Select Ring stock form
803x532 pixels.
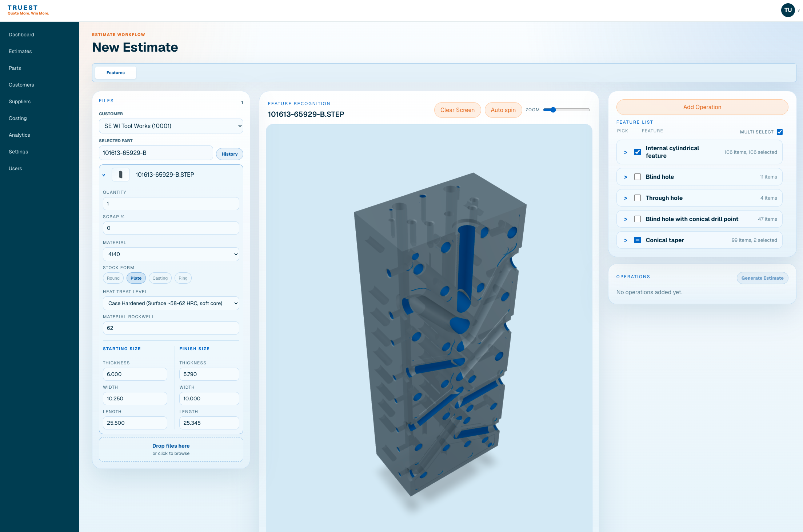tap(183, 278)
